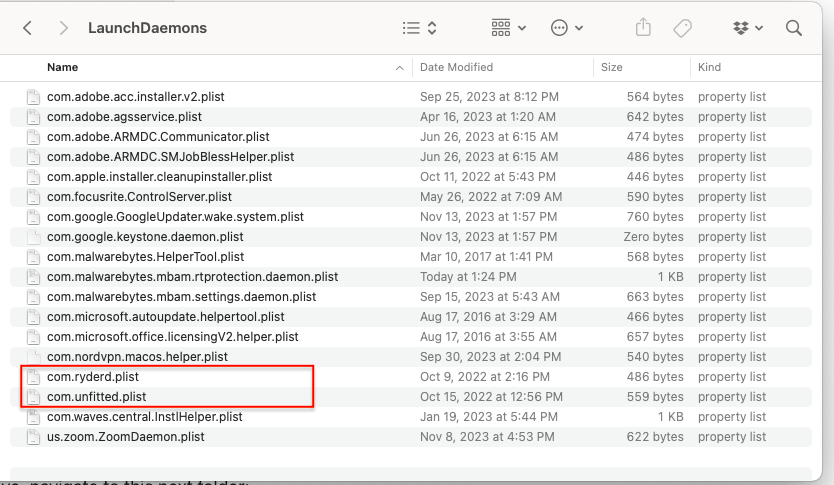Sort by the Name column header

[62, 67]
